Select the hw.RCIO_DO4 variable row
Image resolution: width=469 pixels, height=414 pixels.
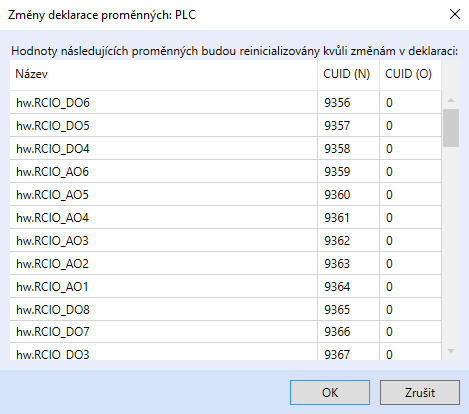(225, 148)
